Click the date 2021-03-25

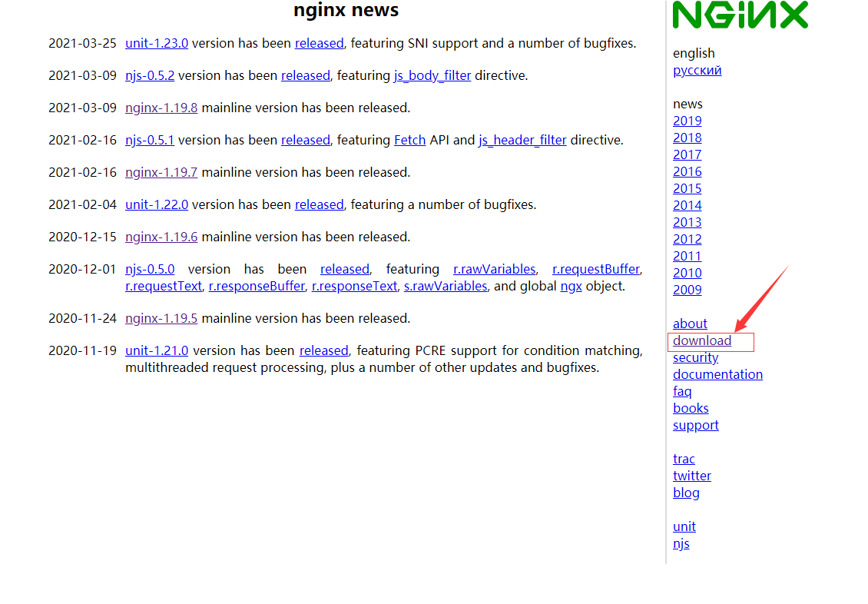click(82, 43)
